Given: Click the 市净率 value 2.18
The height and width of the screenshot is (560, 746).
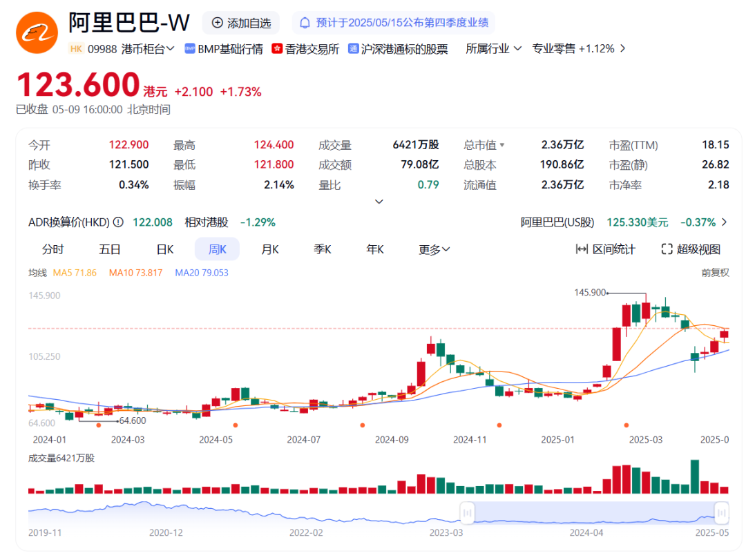Looking at the screenshot, I should pos(718,184).
